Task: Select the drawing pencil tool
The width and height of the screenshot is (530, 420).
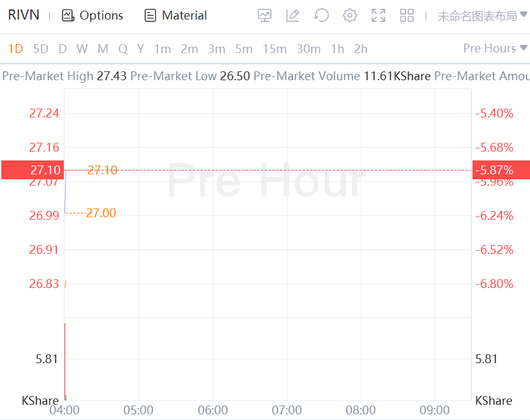Action: 292,16
